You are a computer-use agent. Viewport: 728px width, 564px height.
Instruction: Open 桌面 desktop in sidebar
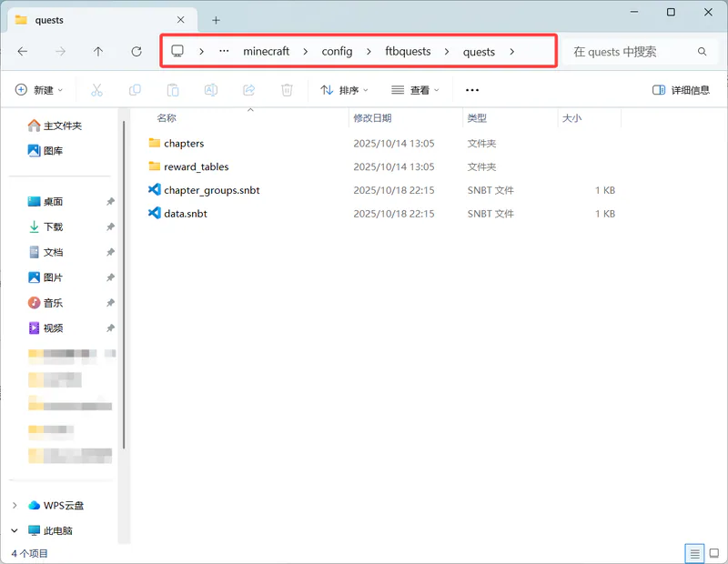(45, 201)
